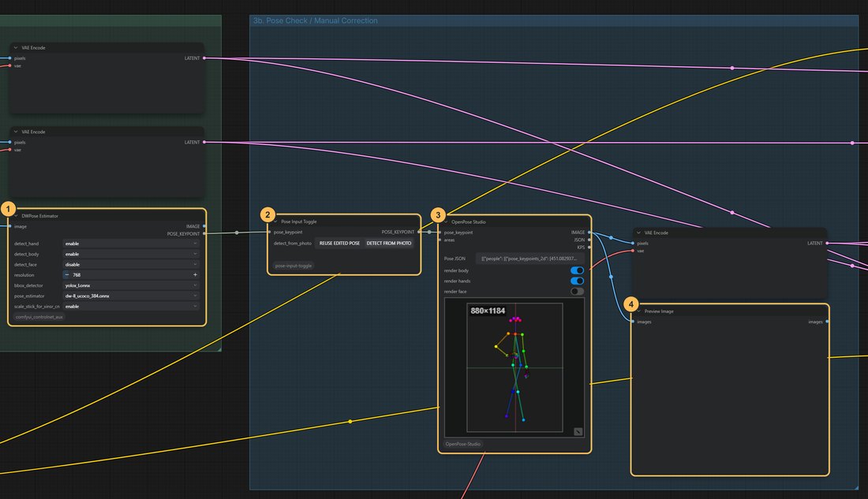Click the images input port on Preview Image

[x=633, y=322]
